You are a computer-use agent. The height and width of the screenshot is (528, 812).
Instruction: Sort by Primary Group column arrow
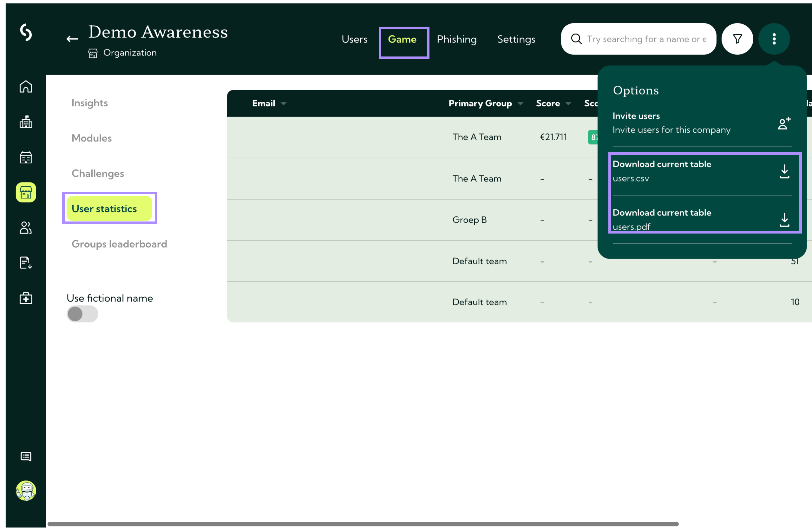520,103
